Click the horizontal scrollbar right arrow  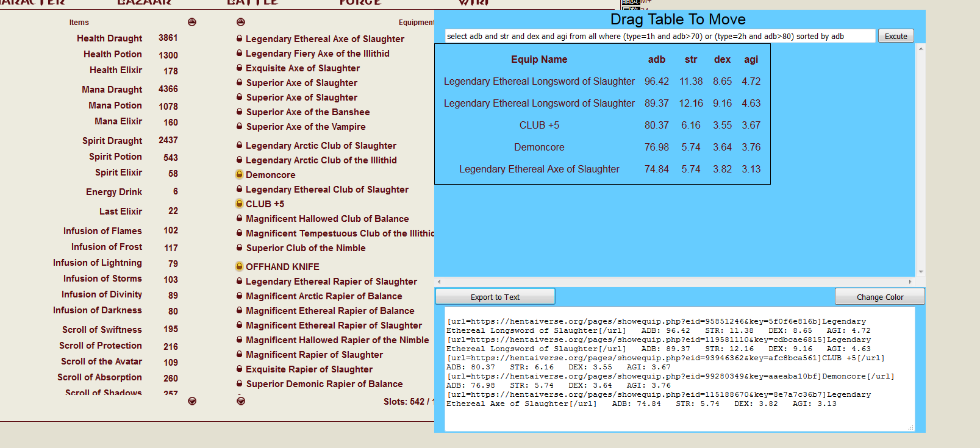click(x=910, y=282)
